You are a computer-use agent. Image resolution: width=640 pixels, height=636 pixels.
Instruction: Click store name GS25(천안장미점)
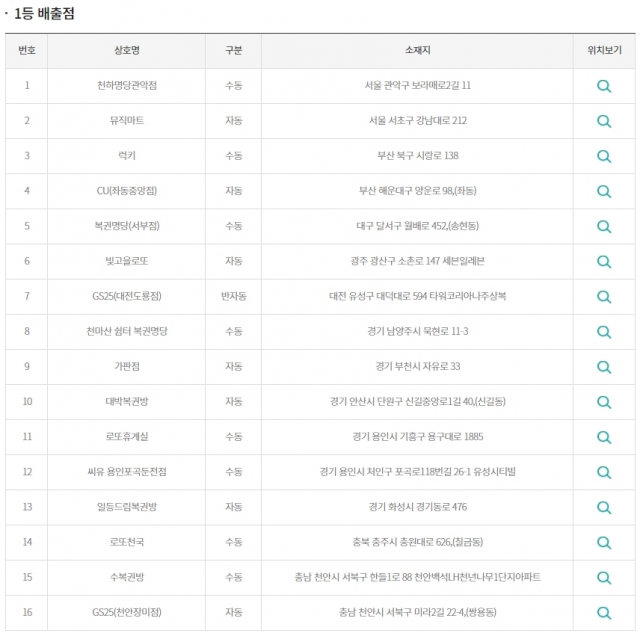pyautogui.click(x=127, y=612)
